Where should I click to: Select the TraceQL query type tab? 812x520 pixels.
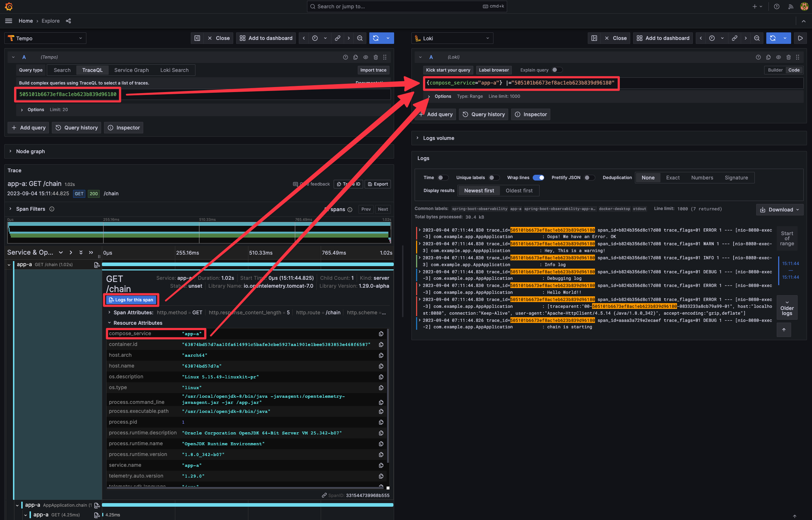click(x=92, y=70)
